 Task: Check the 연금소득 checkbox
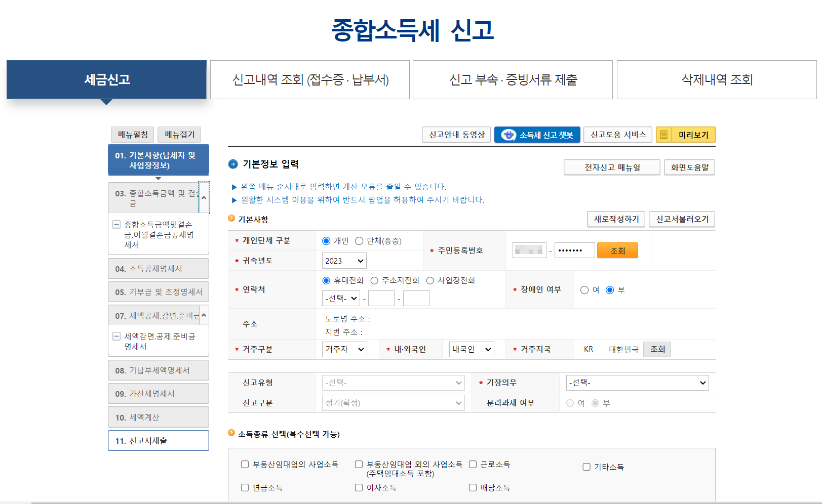coord(245,487)
